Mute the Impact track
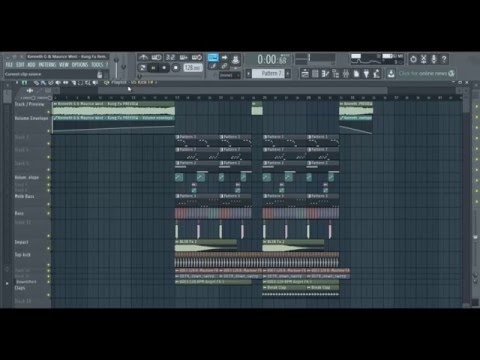The image size is (480, 360). pyautogui.click(x=49, y=248)
